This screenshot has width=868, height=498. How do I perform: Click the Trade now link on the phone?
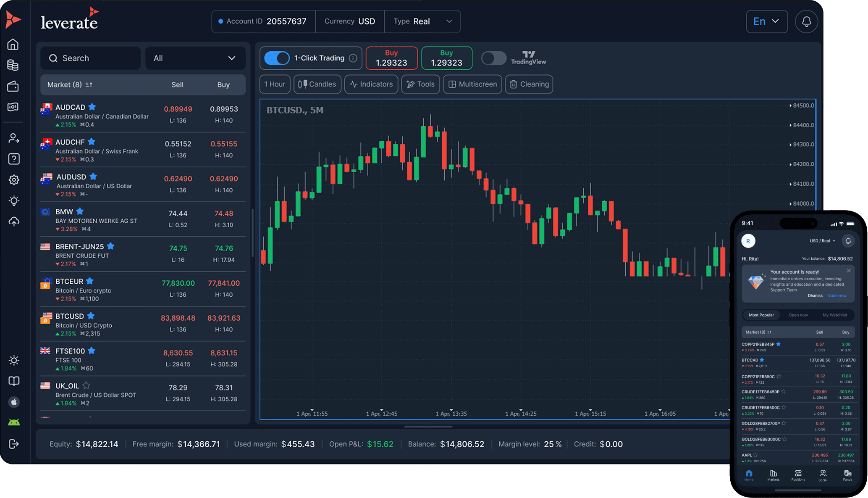click(837, 295)
